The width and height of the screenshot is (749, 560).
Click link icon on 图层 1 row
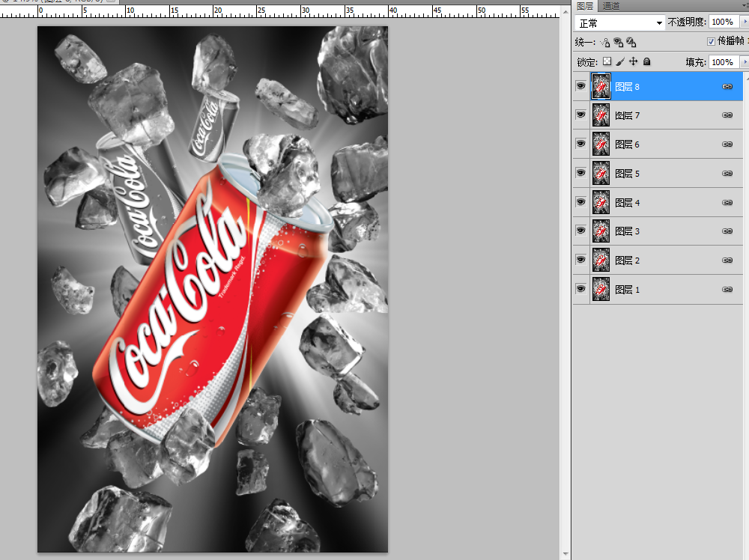point(727,289)
